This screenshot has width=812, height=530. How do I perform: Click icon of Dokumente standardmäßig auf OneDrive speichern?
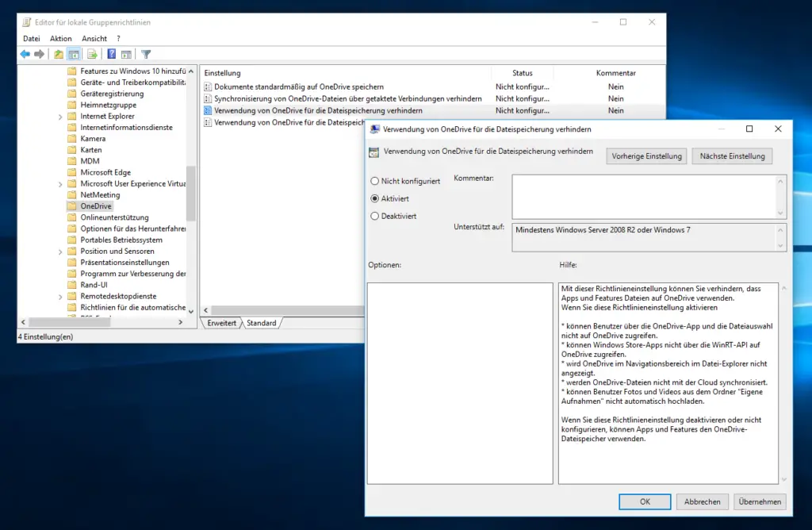(208, 86)
